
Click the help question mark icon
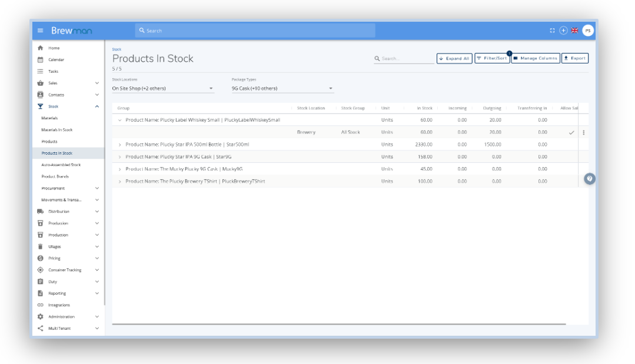pos(590,179)
